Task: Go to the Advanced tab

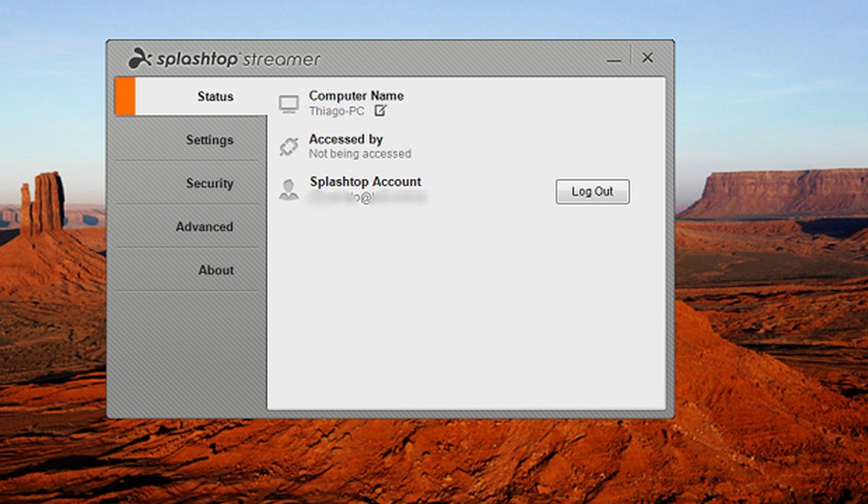Action: (187, 227)
